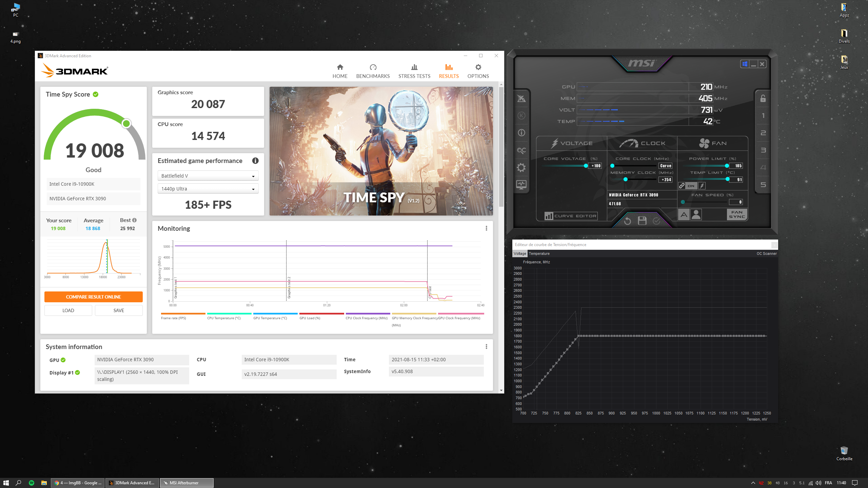Select Afterburner profile slot 2
This screenshot has width=868, height=488.
(x=763, y=133)
